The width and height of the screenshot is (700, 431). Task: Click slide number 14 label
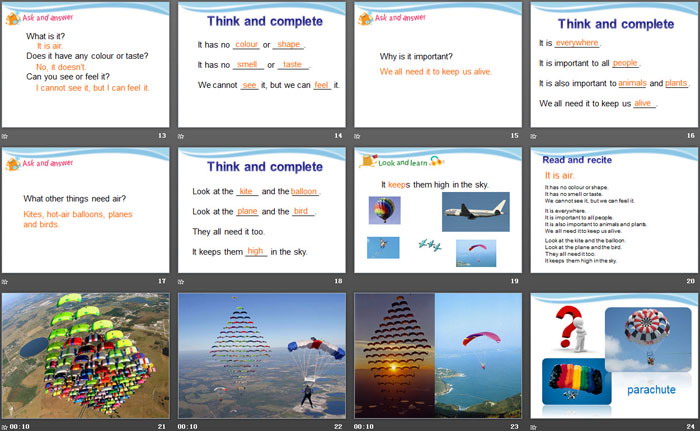pyautogui.click(x=338, y=135)
